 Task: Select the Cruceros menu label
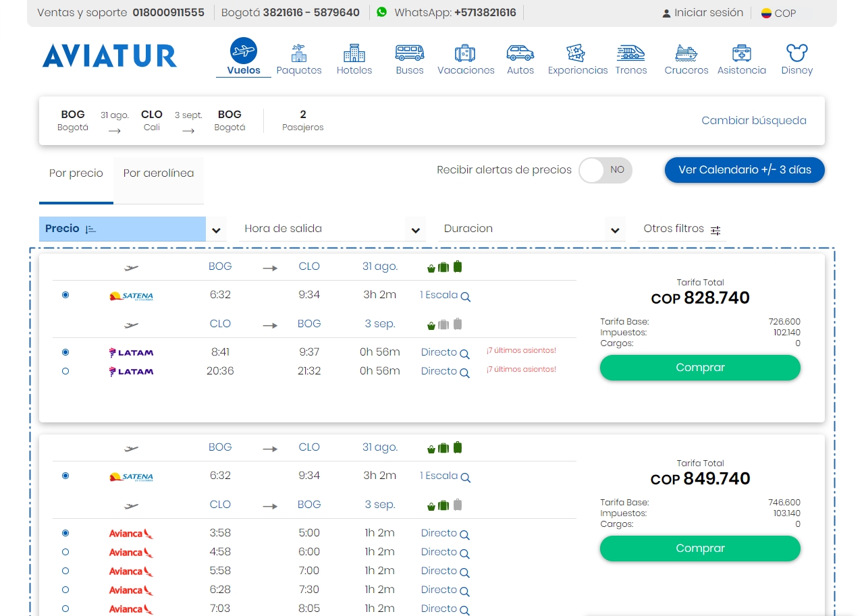pyautogui.click(x=686, y=70)
